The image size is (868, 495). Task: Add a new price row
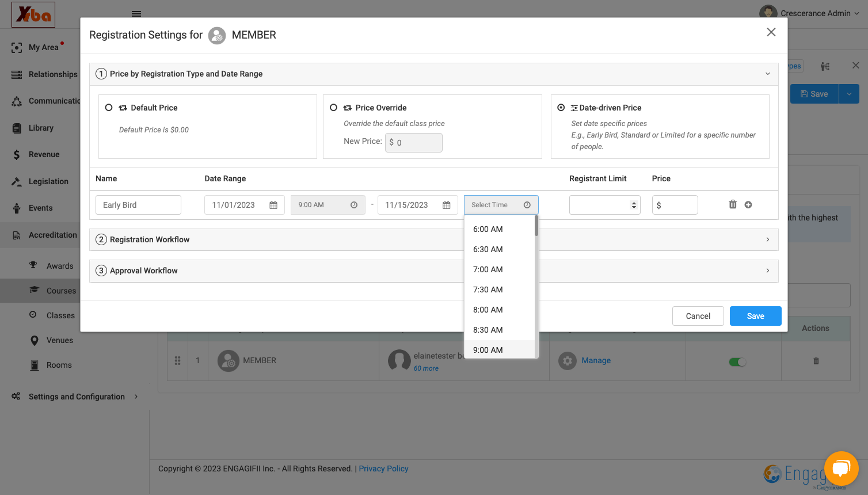[748, 204]
